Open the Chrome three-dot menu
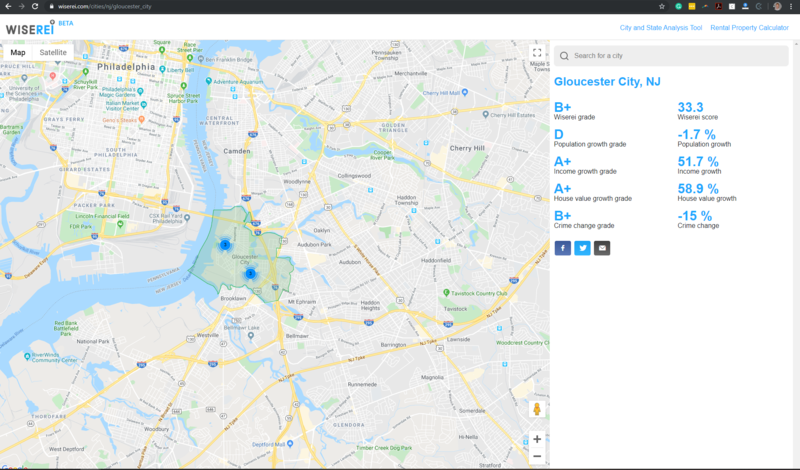This screenshot has width=800, height=470. 792,6
